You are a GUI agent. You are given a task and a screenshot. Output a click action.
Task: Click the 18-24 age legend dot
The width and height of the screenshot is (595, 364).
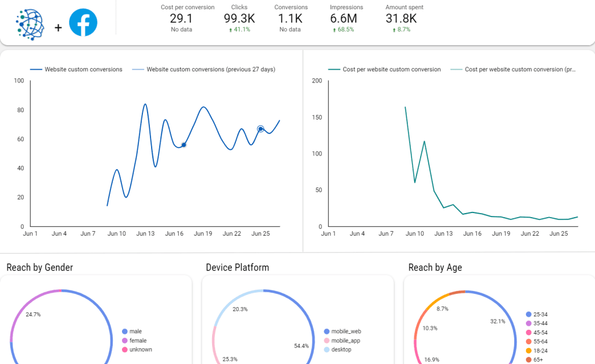pos(529,351)
